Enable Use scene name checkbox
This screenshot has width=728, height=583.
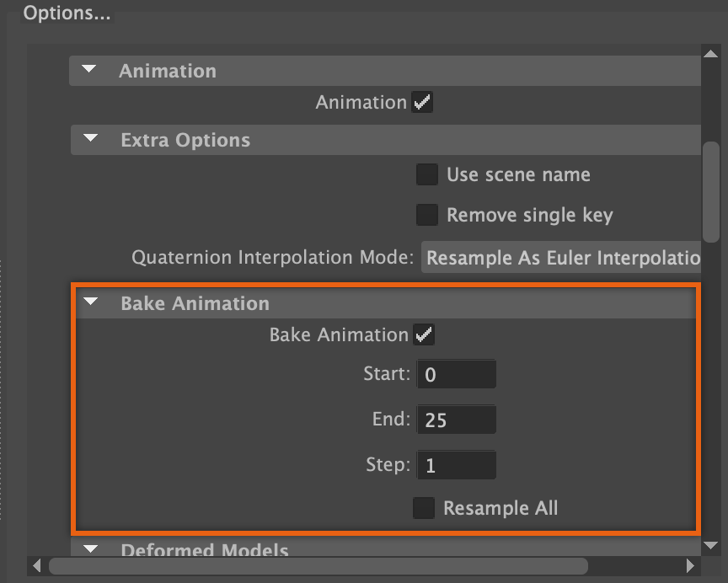click(x=427, y=174)
